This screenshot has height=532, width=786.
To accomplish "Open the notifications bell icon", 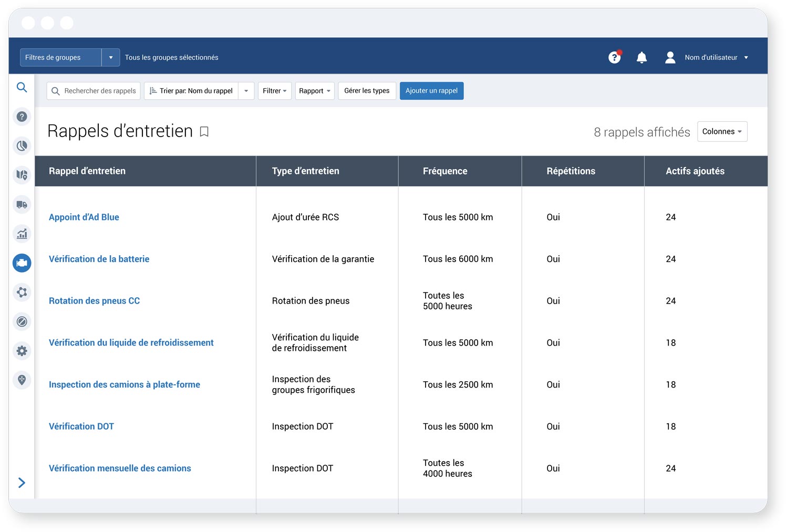I will tap(642, 57).
